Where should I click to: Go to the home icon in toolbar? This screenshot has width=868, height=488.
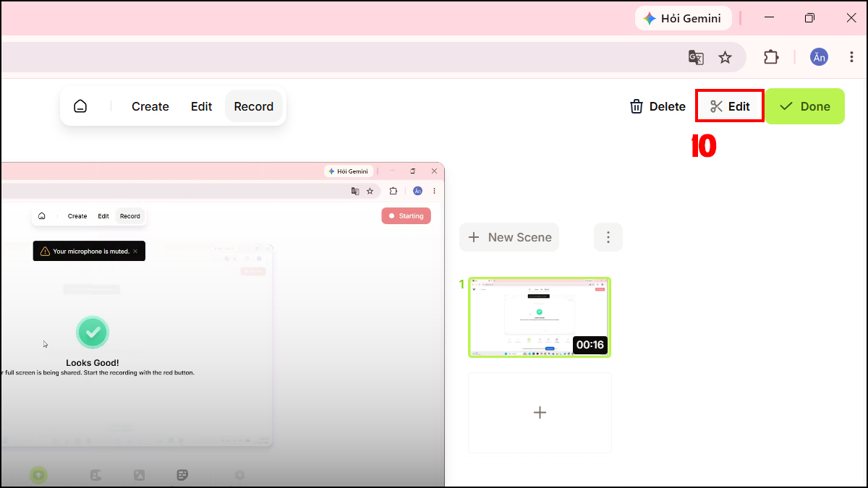click(80, 106)
